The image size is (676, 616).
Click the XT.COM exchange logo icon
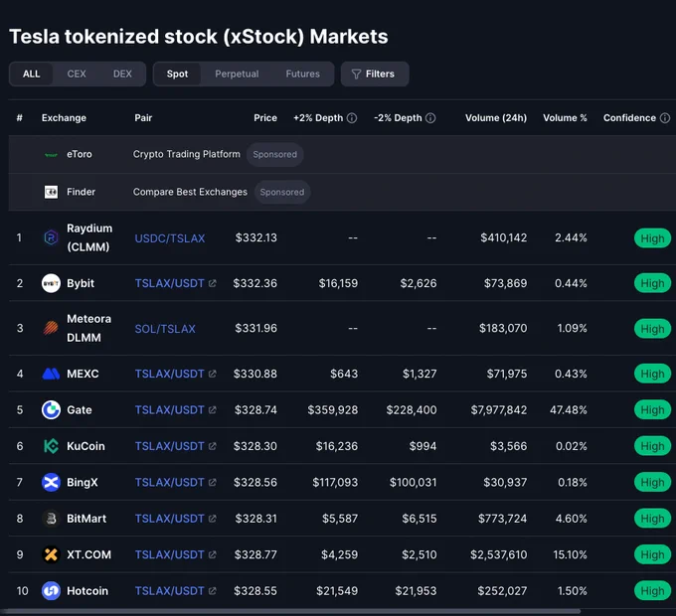click(x=51, y=554)
